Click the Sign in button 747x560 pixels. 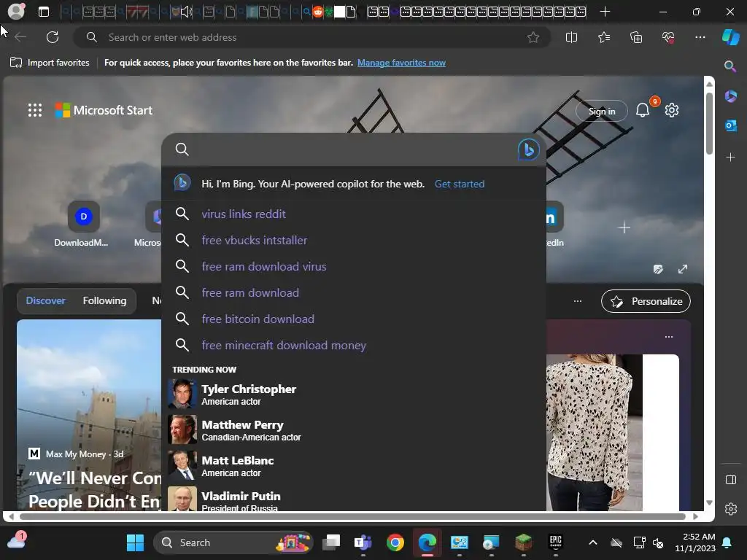tap(601, 111)
